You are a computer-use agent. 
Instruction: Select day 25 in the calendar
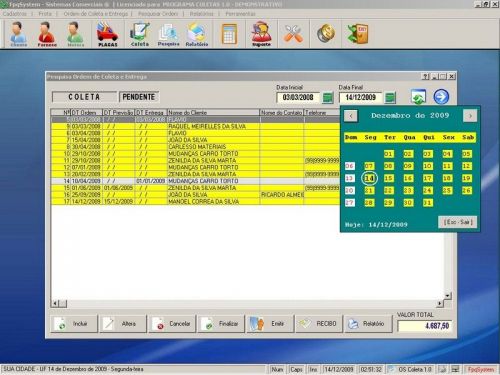click(x=447, y=191)
